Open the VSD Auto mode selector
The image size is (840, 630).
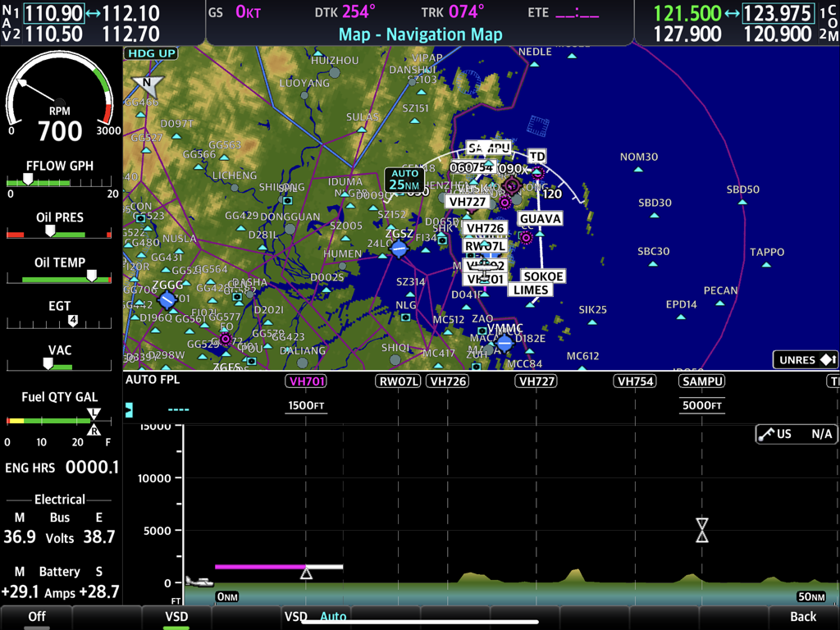tap(333, 617)
